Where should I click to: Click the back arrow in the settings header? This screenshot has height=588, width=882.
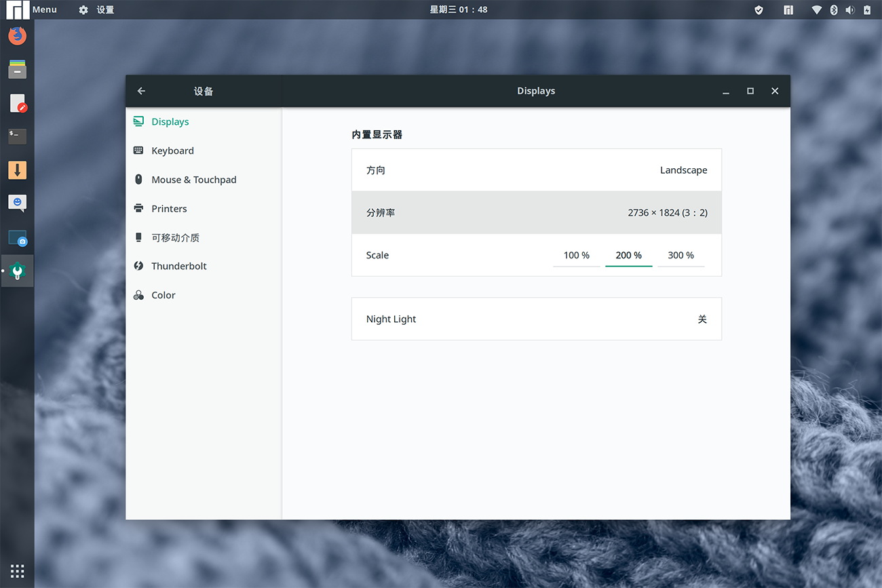pyautogui.click(x=141, y=91)
